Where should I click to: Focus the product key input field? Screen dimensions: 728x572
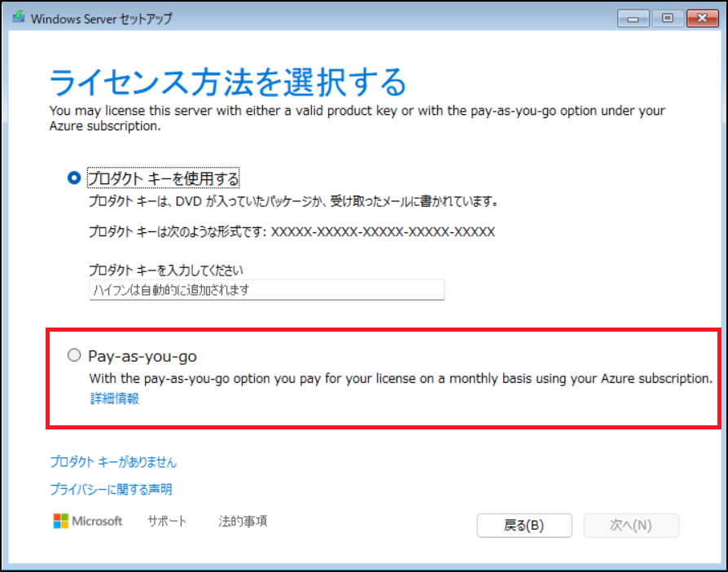click(266, 289)
